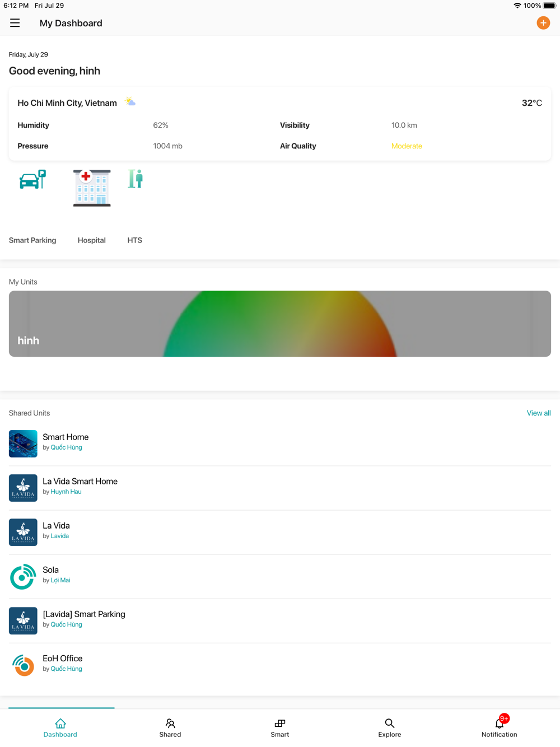Select the HTS label

point(135,240)
